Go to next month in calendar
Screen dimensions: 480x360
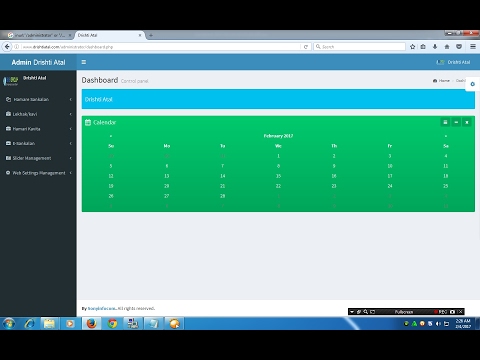[446, 136]
